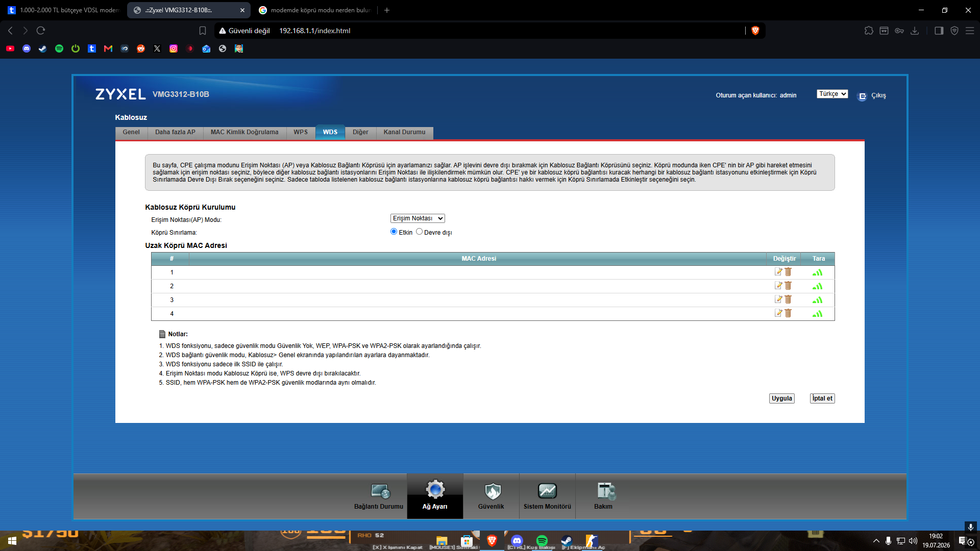Open a new browser tab
980x551 pixels.
coord(387,10)
